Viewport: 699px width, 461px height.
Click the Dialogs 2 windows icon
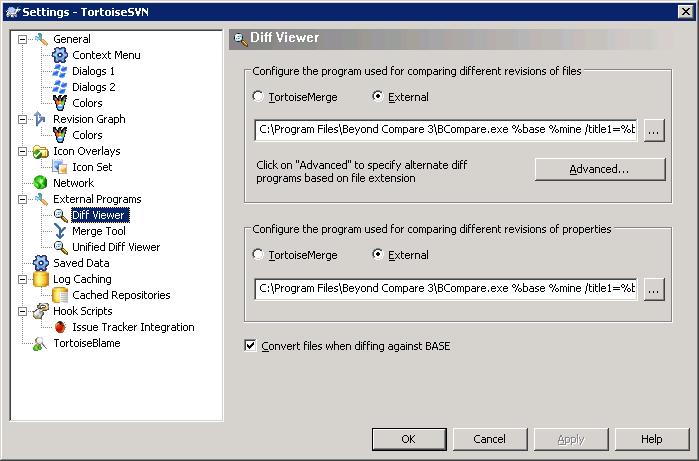pos(60,87)
